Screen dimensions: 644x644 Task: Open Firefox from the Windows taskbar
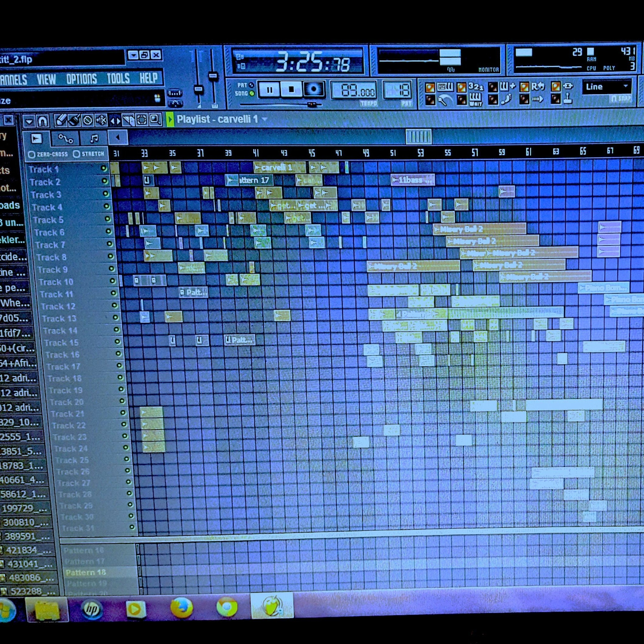pyautogui.click(x=182, y=608)
